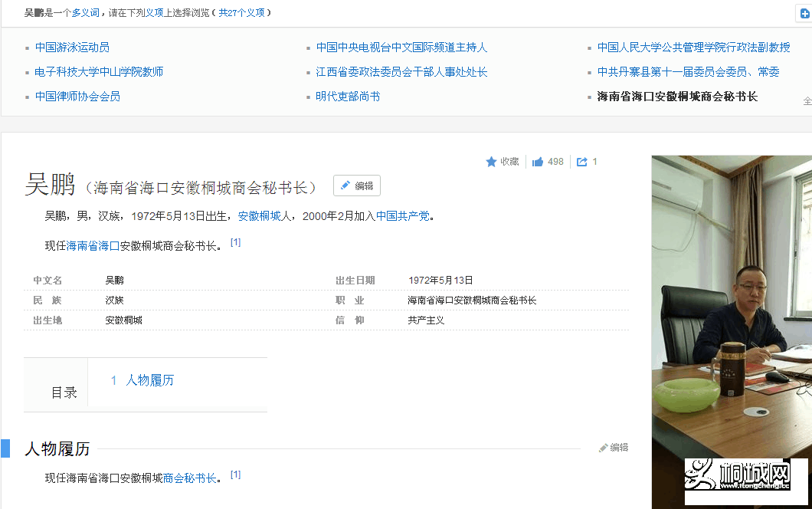Select the 江西省委政法委员会干部人事处处长 entry
812x509 pixels.
(x=401, y=72)
